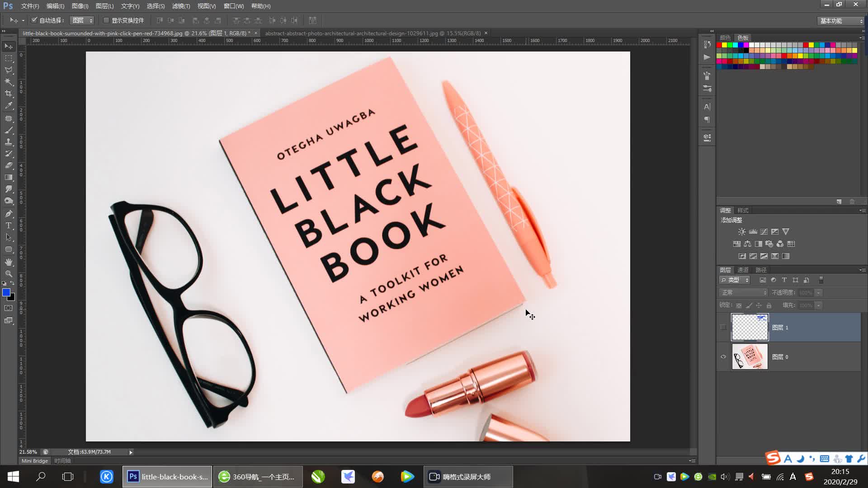Switch to the 通道 panel tab
Image resolution: width=868 pixels, height=488 pixels.
click(743, 270)
